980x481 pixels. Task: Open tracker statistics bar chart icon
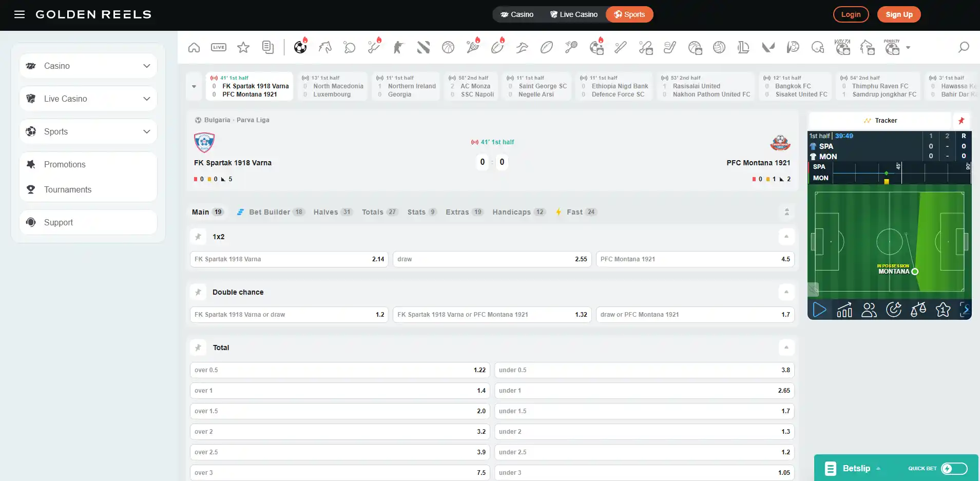pyautogui.click(x=844, y=310)
